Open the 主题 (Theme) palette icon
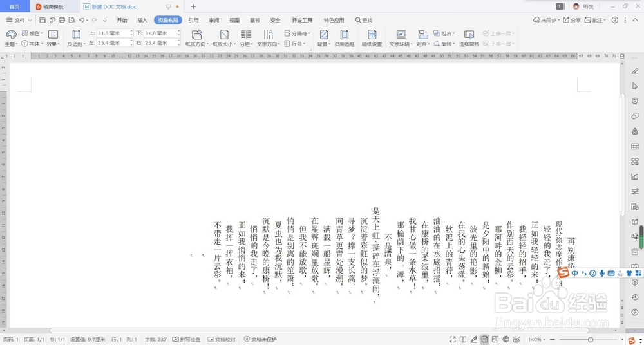Image resolution: width=644 pixels, height=345 pixels. tap(11, 35)
